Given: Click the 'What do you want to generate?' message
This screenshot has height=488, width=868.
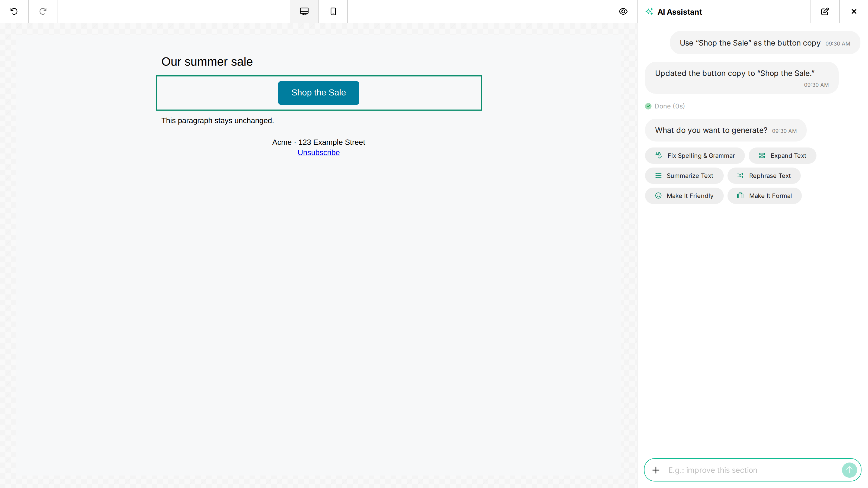Looking at the screenshot, I should coord(726,130).
